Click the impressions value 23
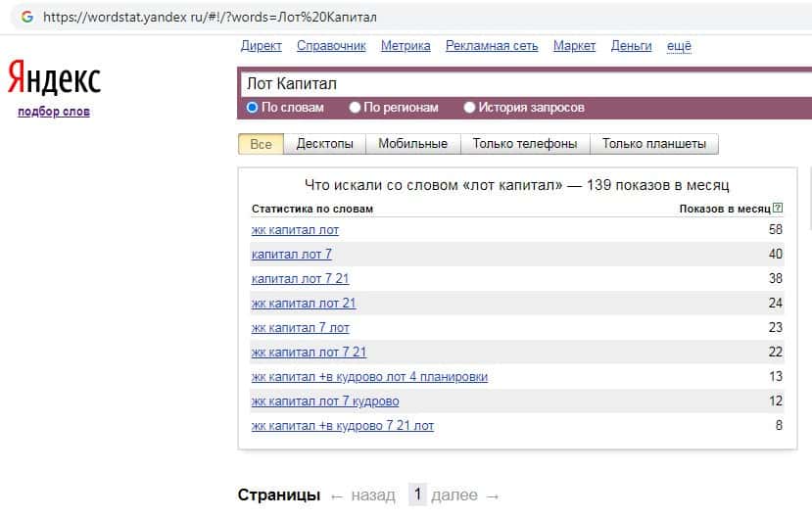Viewport: 812px width, 518px height. [775, 327]
